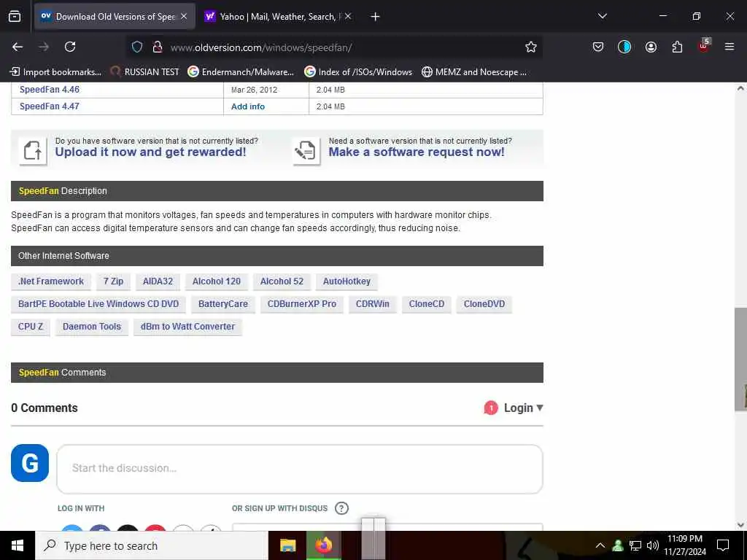Close the Download Old Versions tab
747x560 pixels.
click(184, 17)
